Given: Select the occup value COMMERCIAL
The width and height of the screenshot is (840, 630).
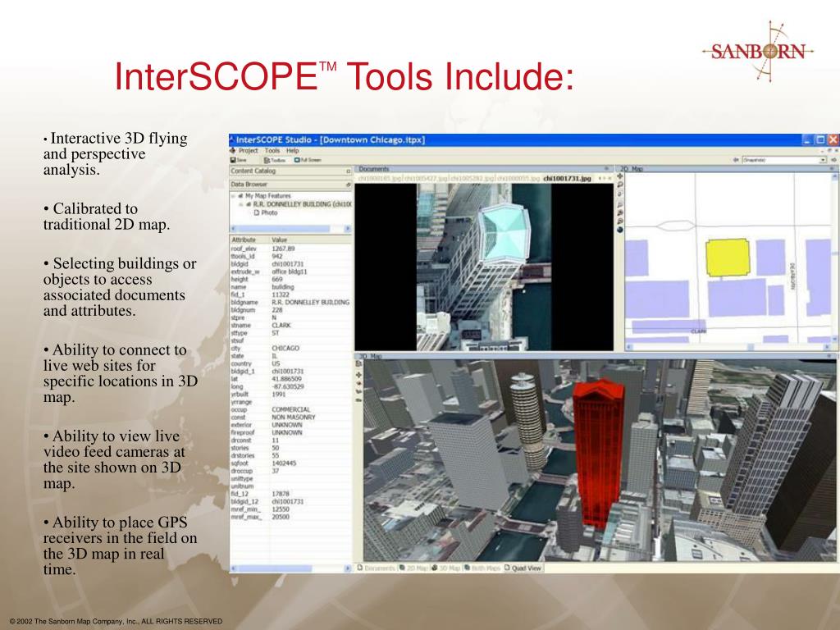Looking at the screenshot, I should tap(291, 409).
